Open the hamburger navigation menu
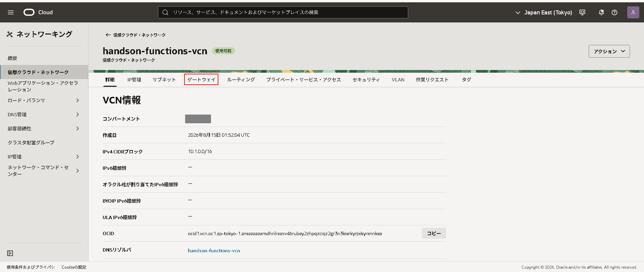The height and width of the screenshot is (272, 644). [11, 12]
